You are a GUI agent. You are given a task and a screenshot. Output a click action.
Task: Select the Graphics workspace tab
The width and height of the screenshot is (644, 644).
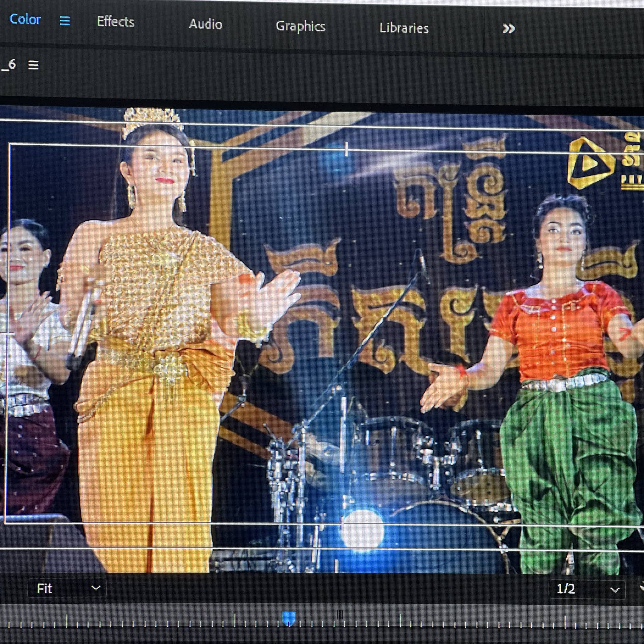click(300, 26)
